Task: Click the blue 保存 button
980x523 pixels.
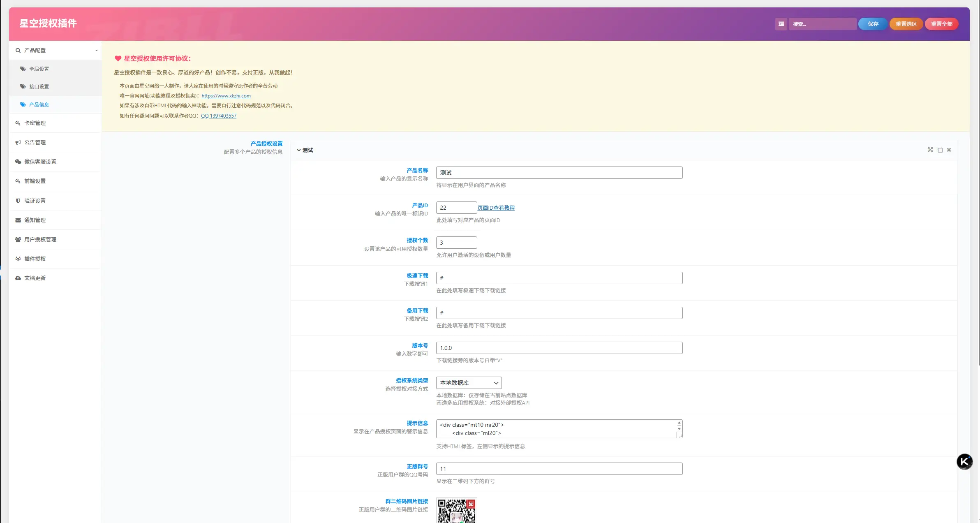Action: click(872, 24)
